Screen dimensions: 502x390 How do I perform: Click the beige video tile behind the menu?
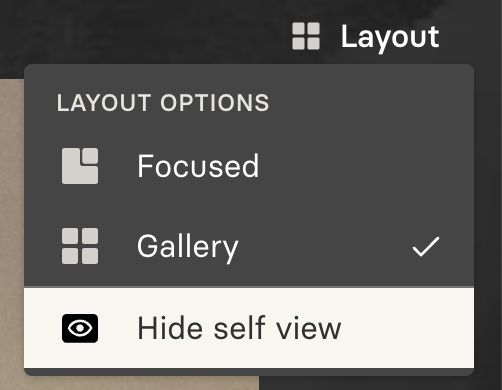click(12, 233)
